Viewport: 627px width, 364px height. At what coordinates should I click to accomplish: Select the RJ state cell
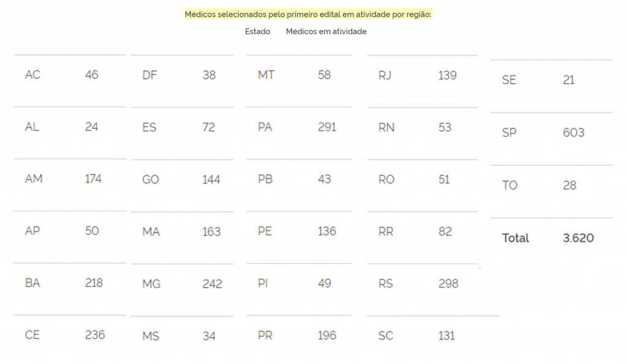(x=385, y=76)
